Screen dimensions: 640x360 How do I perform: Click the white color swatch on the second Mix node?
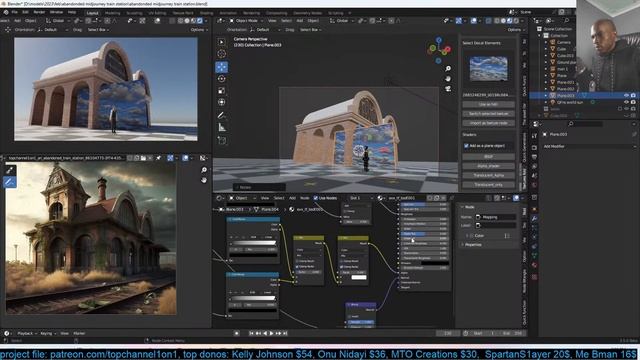tap(359, 278)
